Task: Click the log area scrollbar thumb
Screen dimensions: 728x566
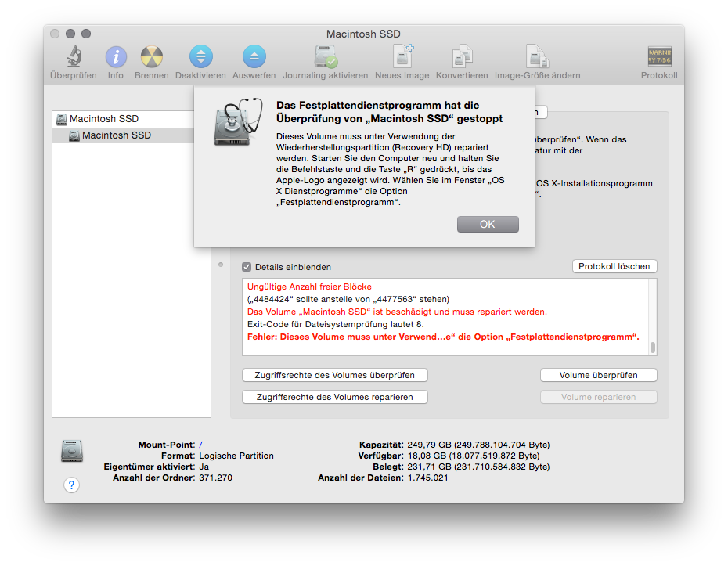Action: 653,348
